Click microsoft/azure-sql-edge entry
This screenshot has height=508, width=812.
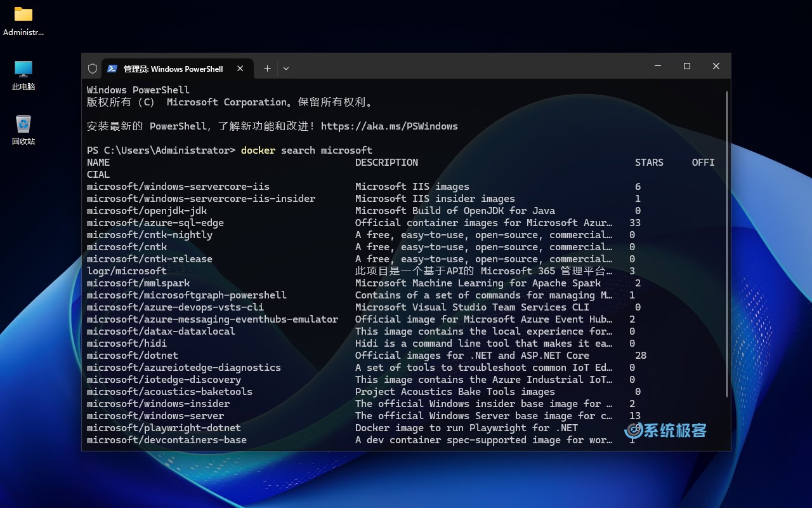point(155,223)
